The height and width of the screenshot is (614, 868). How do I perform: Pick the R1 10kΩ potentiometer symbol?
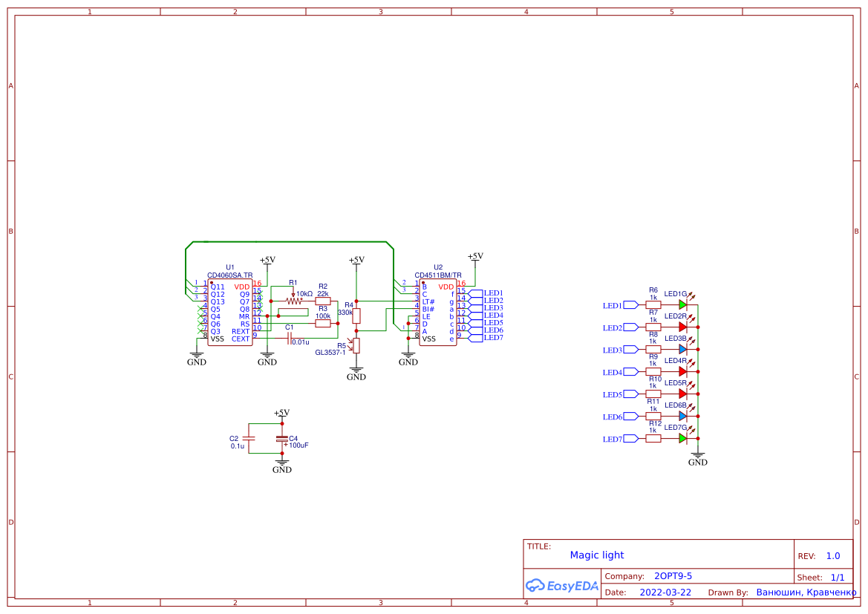(x=295, y=301)
